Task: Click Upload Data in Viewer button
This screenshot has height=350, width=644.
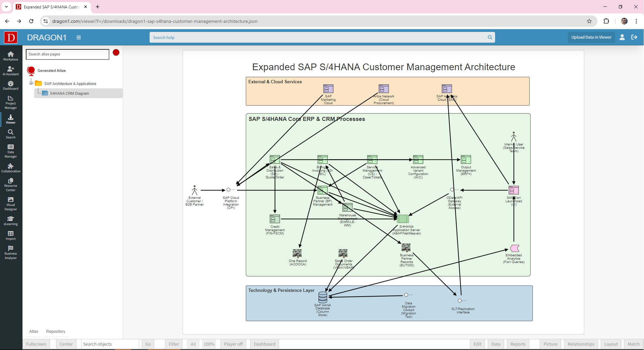Action: tap(591, 37)
